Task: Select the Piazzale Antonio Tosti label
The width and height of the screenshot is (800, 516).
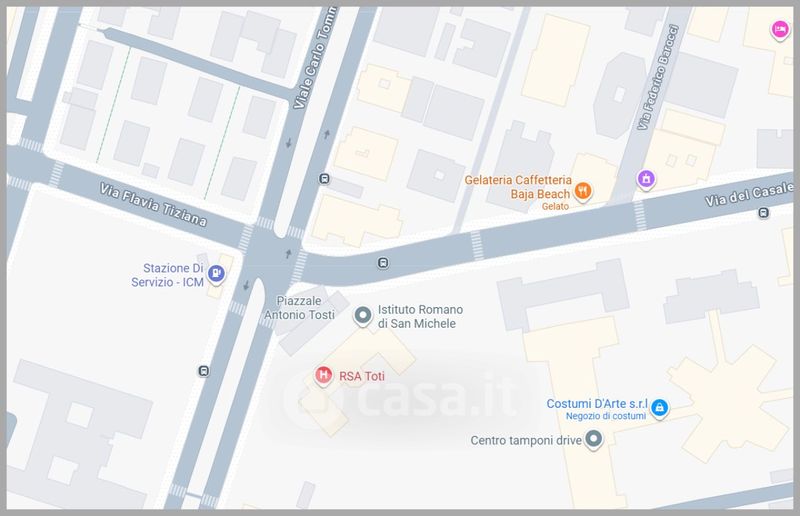Action: coord(299,308)
